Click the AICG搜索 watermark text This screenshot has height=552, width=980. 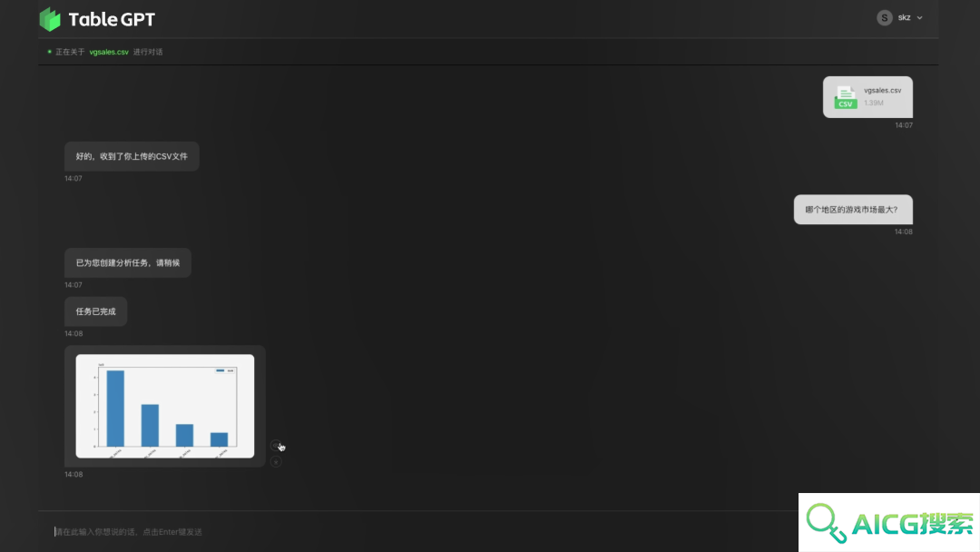coord(913,524)
